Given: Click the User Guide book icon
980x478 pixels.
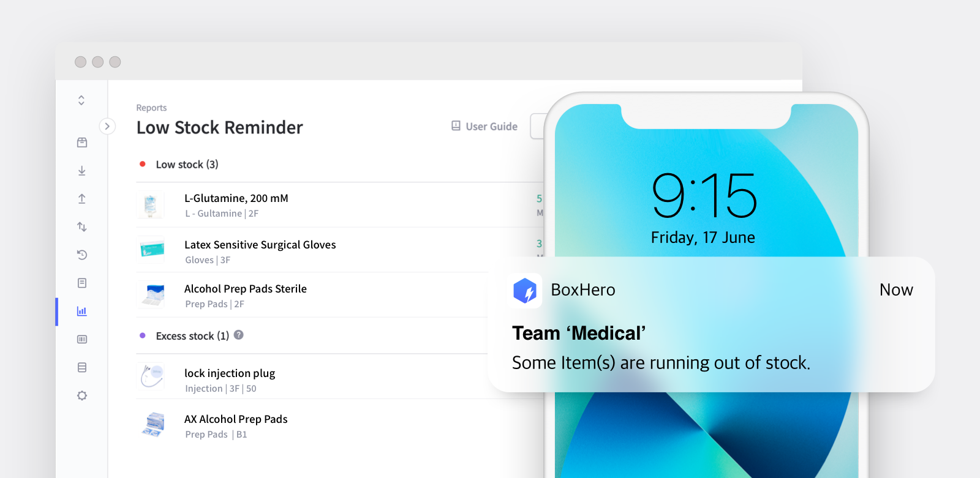Looking at the screenshot, I should coord(456,125).
